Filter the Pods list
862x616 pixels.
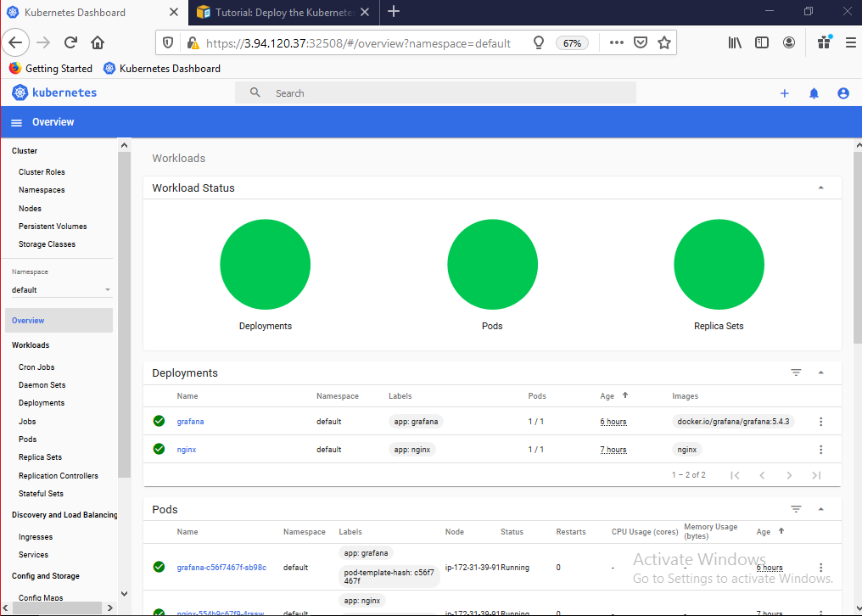[796, 509]
